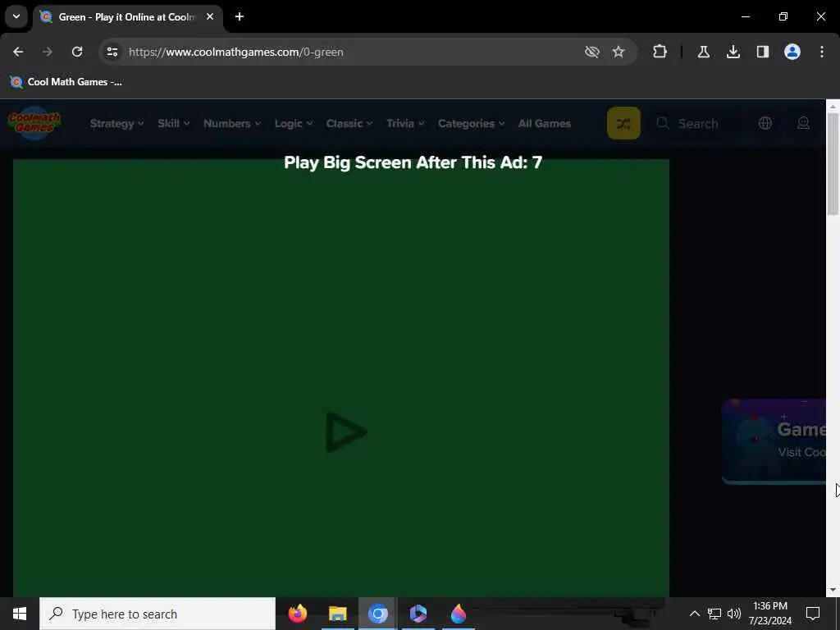The height and width of the screenshot is (630, 840).
Task: Expand the Logic menu
Action: point(294,124)
